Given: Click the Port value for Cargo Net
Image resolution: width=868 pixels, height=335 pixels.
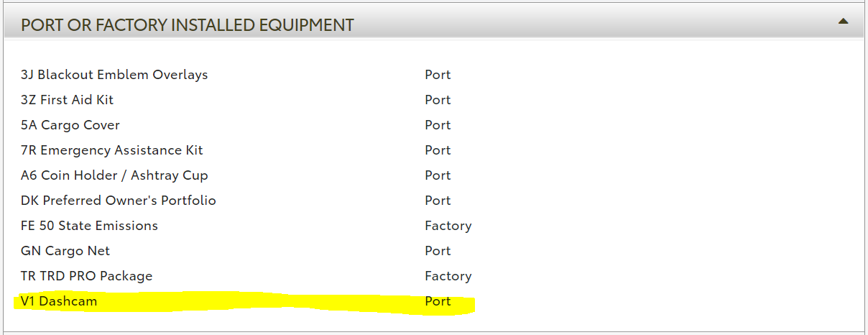Looking at the screenshot, I should (438, 251).
